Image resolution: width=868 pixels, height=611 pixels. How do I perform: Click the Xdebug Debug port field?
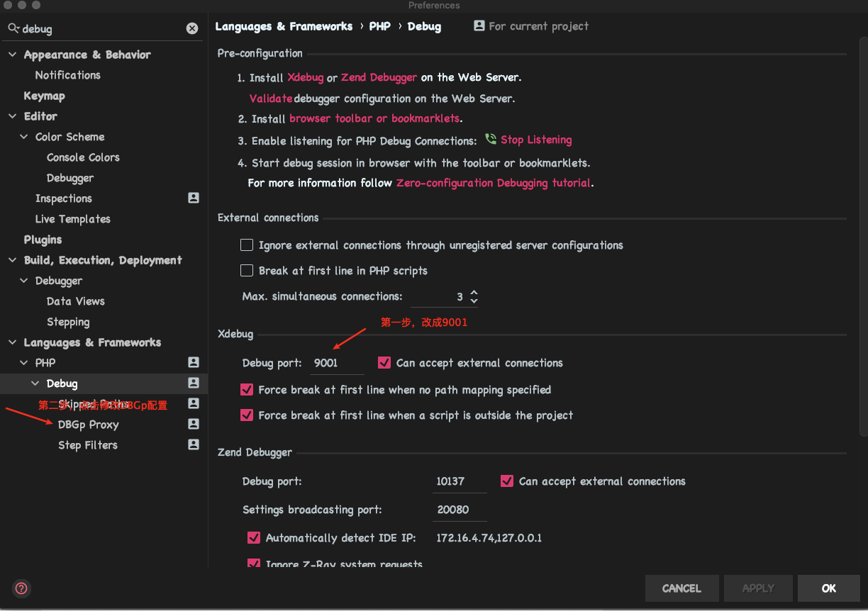pos(337,363)
